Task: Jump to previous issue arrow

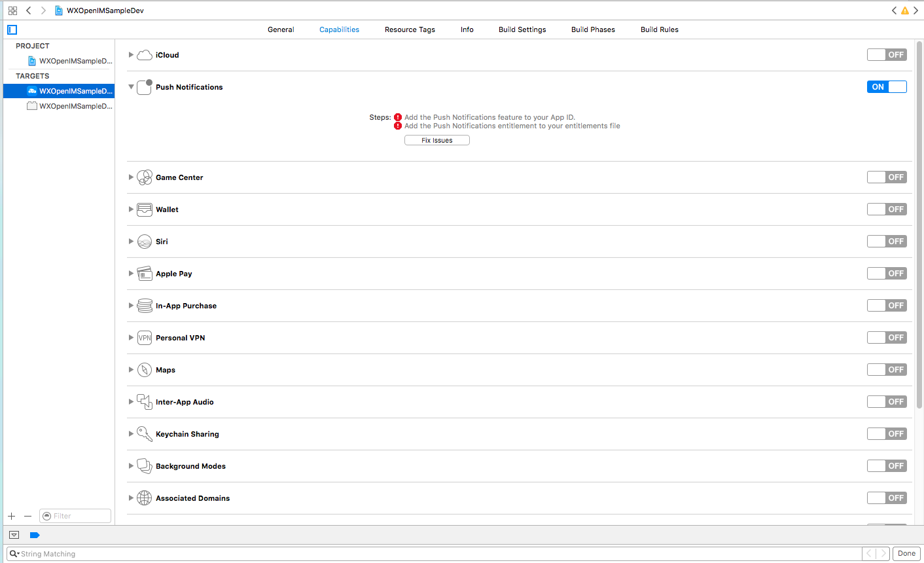Action: 895,10
